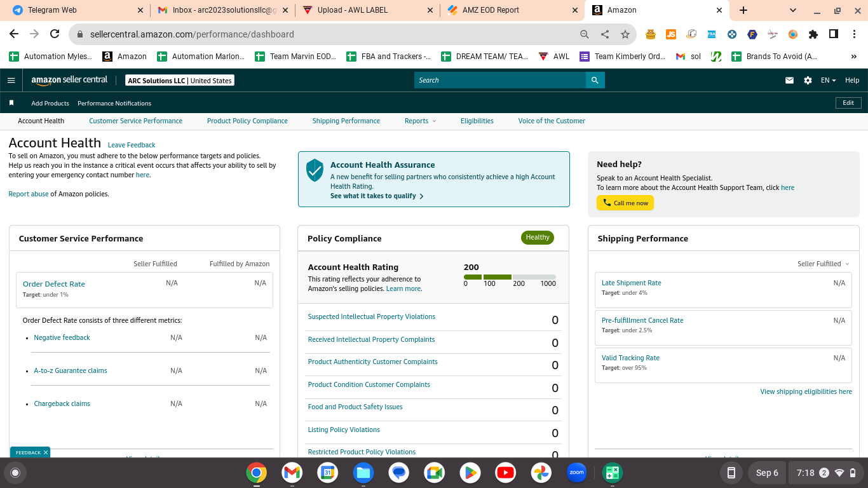Switch to the Telegram Web tab
Screen dimensions: 868x488
[77, 10]
